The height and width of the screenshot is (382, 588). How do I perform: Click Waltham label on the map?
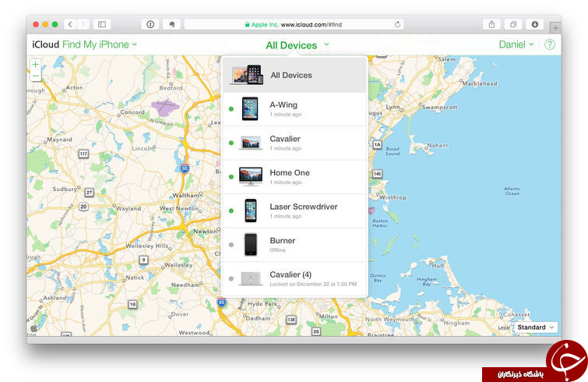185,195
